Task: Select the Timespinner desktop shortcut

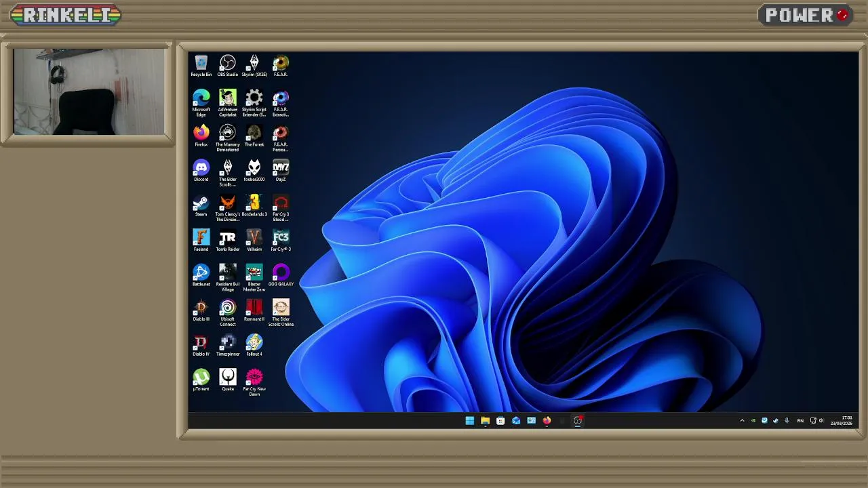Action: pos(228,346)
